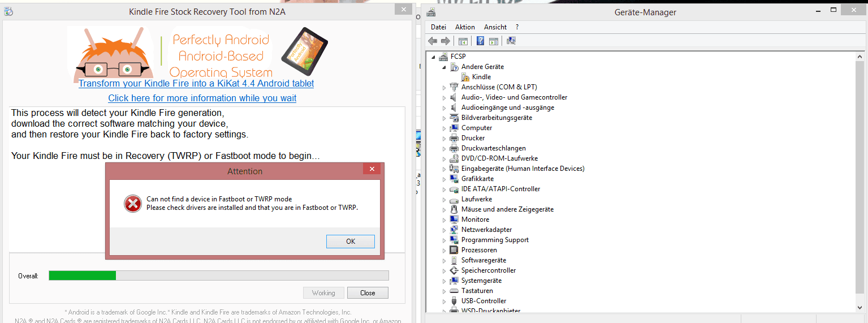This screenshot has height=323, width=868.
Task: Open the Ansicht menu
Action: coord(495,27)
